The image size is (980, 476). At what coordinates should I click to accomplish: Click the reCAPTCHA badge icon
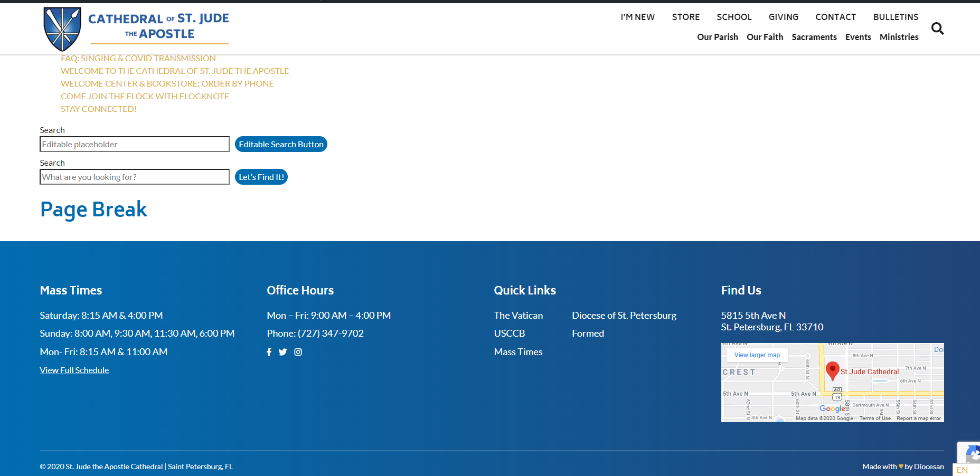(x=970, y=454)
